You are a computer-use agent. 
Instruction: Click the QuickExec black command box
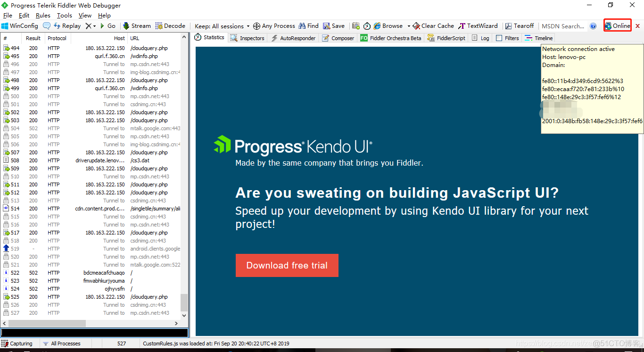(x=94, y=333)
